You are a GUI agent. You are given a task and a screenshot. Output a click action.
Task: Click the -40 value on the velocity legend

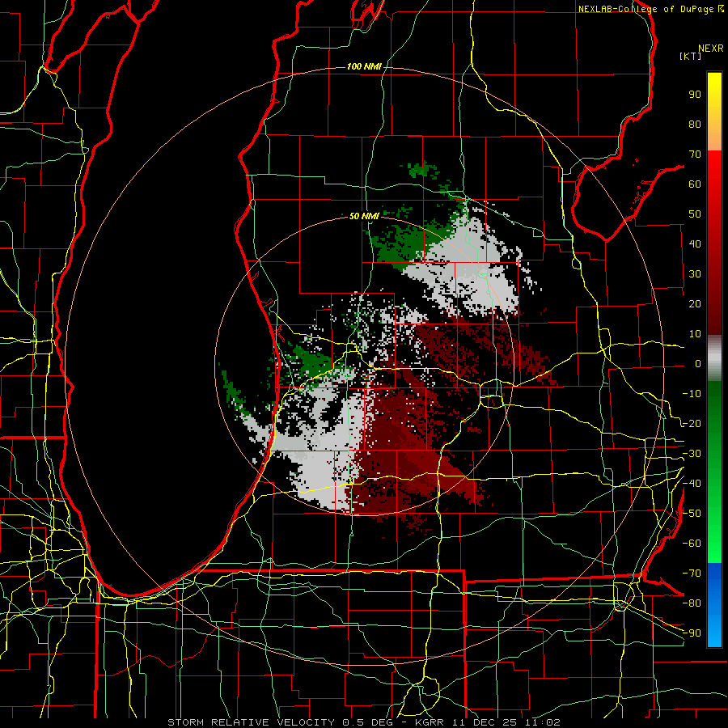click(692, 484)
